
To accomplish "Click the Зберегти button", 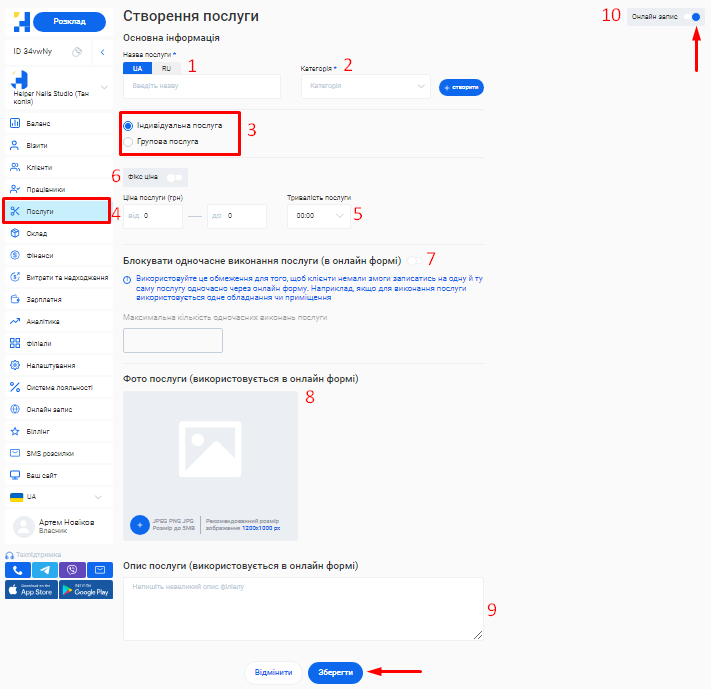I will [335, 673].
